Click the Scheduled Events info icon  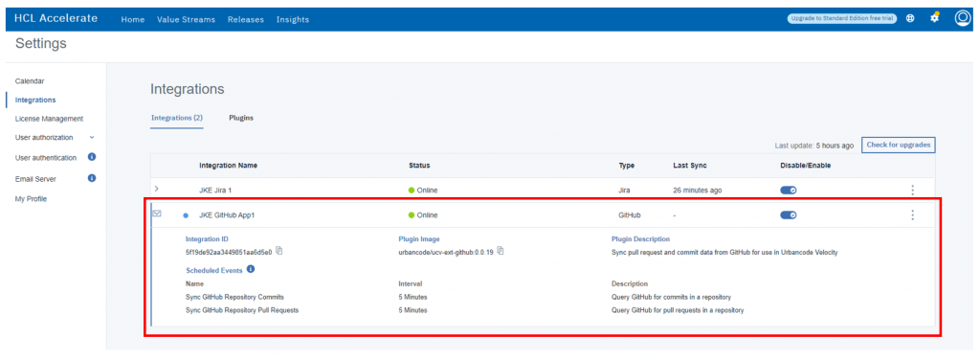251,269
